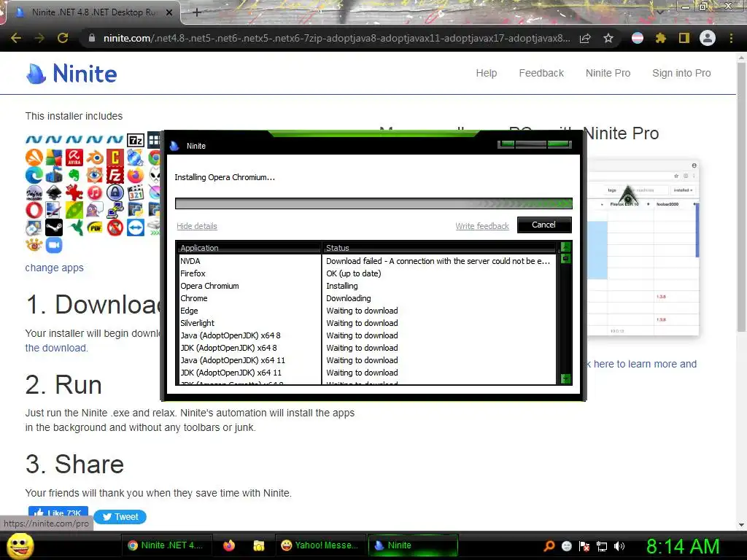Open the Feedback page
The height and width of the screenshot is (560, 747).
coord(541,73)
